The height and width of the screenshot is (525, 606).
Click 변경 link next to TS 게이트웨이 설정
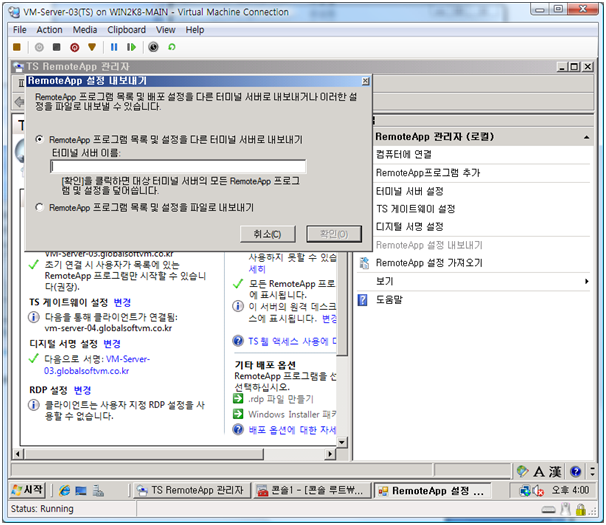122,302
